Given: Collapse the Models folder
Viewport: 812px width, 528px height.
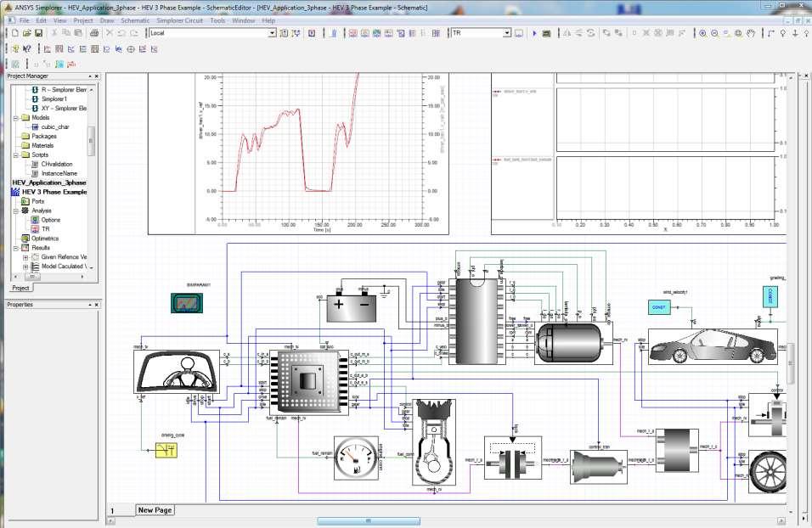Looking at the screenshot, I should pos(16,118).
